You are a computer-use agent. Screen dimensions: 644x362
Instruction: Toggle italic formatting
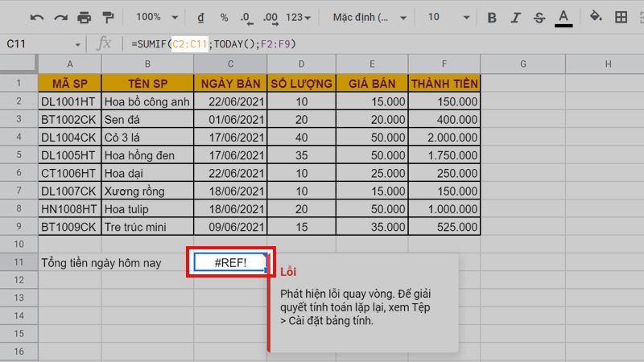(515, 17)
